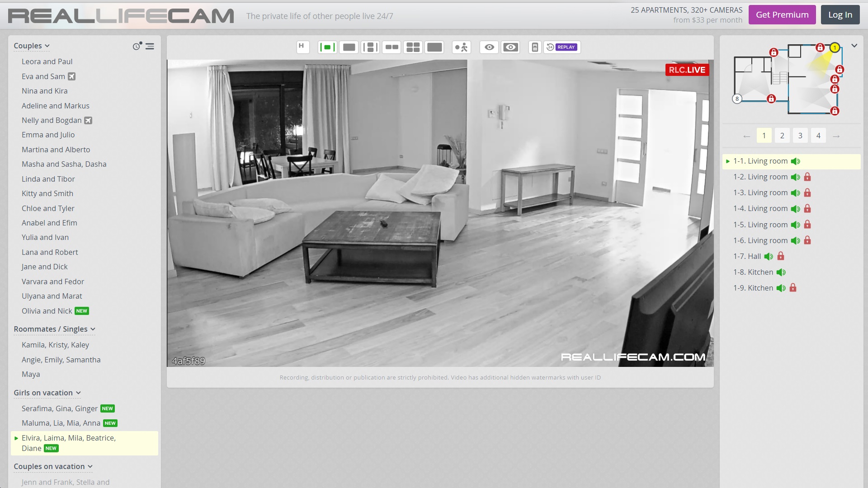Viewport: 868px width, 488px height.
Task: Go to apartment page 1
Action: 764,136
